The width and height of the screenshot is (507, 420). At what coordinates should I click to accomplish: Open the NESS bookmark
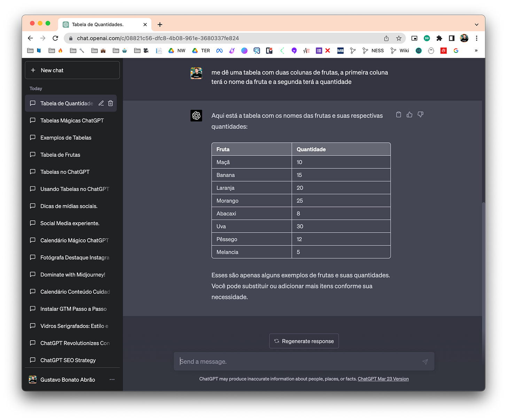point(373,50)
